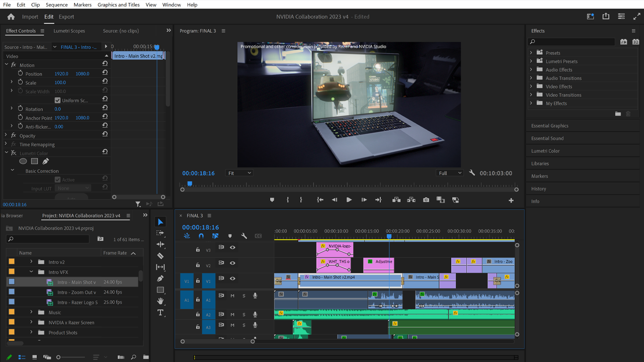Expand the Music bin
This screenshot has height=362, width=644.
pos(31,312)
